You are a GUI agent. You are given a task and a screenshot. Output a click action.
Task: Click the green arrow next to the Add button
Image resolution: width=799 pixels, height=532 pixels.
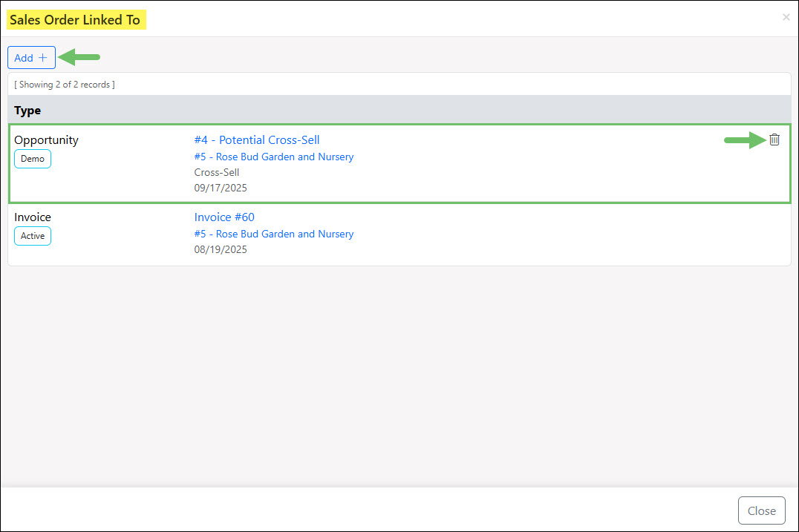[79, 56]
